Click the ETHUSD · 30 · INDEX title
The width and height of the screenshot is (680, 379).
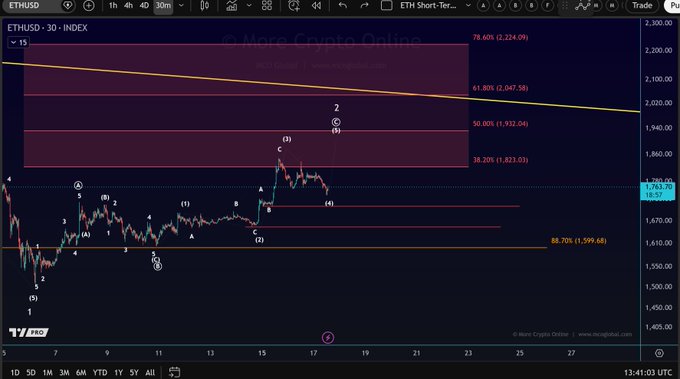point(47,28)
